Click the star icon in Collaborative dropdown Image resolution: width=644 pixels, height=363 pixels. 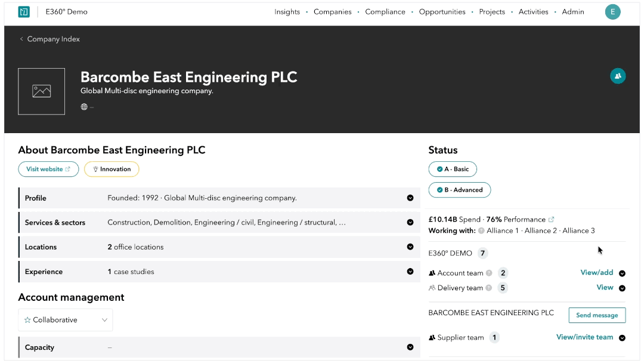tap(27, 320)
